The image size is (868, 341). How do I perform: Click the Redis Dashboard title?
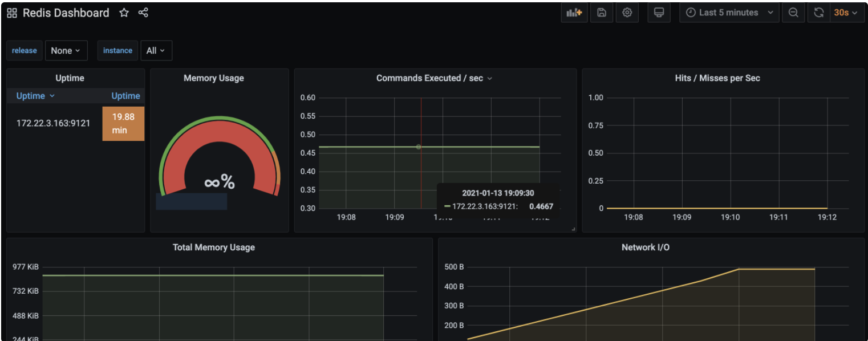pyautogui.click(x=66, y=13)
